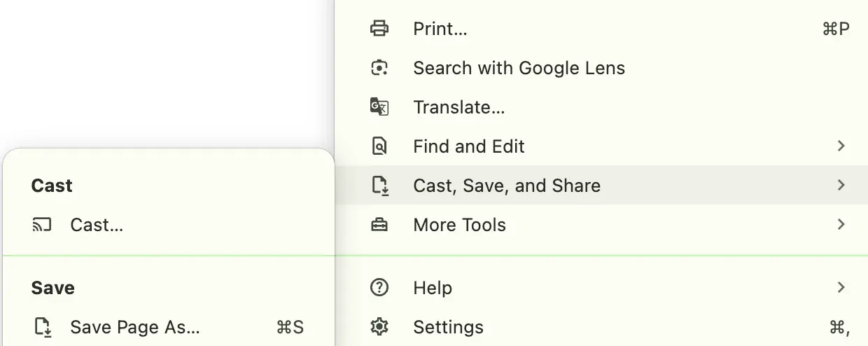Click the Translate language icon
The height and width of the screenshot is (346, 868).
click(379, 107)
